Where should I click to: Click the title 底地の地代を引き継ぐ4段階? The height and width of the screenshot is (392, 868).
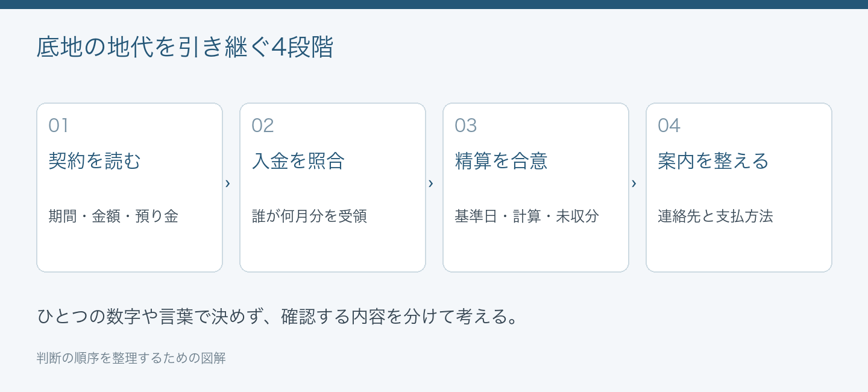pos(185,48)
